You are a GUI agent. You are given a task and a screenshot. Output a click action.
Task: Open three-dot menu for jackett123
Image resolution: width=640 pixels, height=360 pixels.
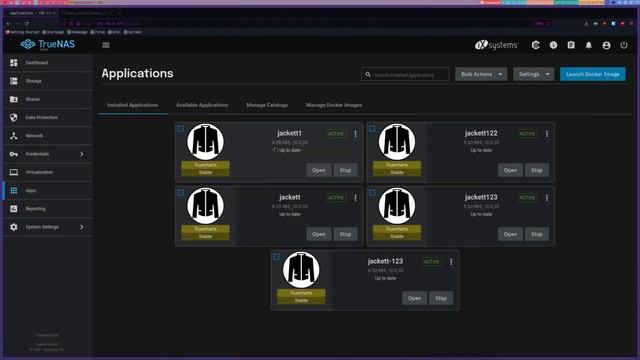click(547, 198)
